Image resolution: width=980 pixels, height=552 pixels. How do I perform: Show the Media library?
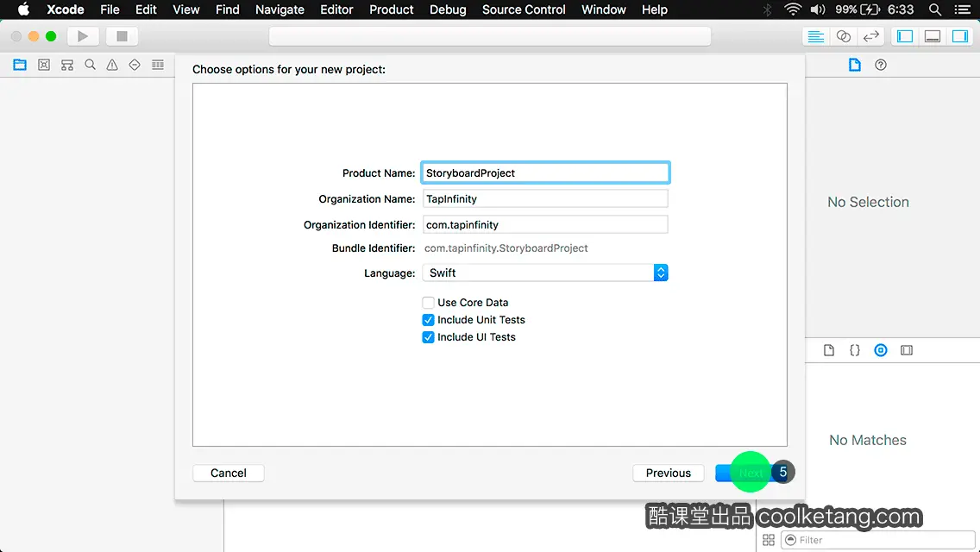point(907,350)
